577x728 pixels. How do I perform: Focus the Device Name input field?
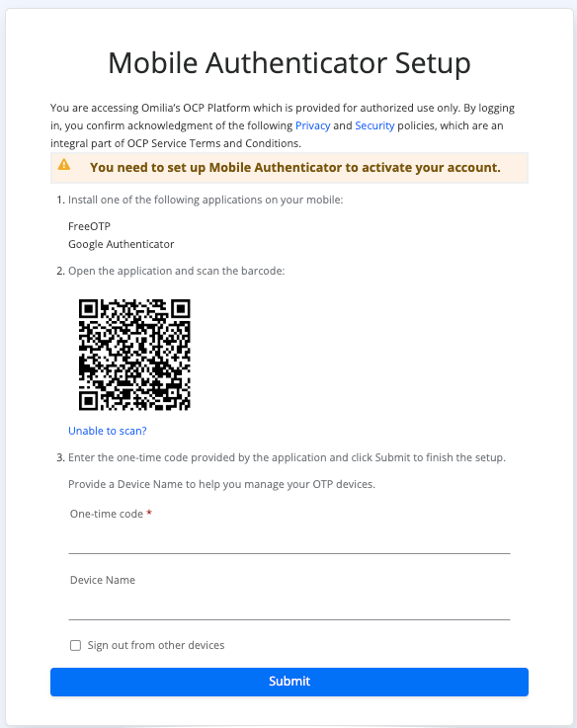[x=288, y=607]
